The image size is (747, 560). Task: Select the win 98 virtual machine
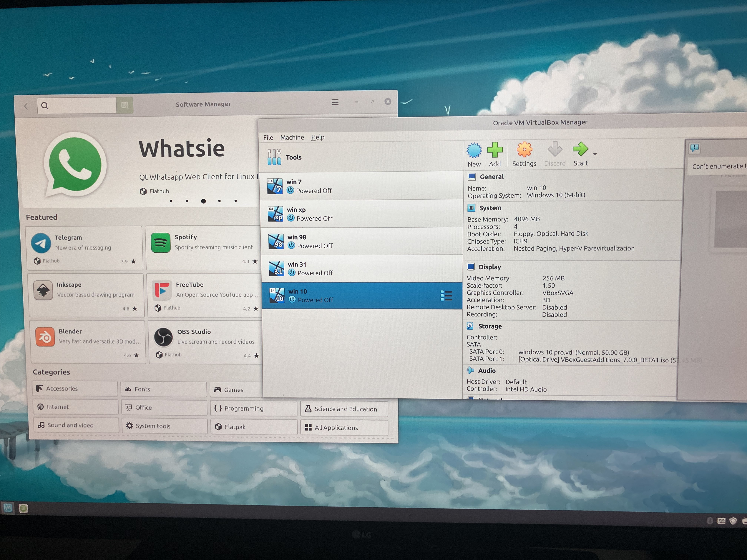pos(362,241)
